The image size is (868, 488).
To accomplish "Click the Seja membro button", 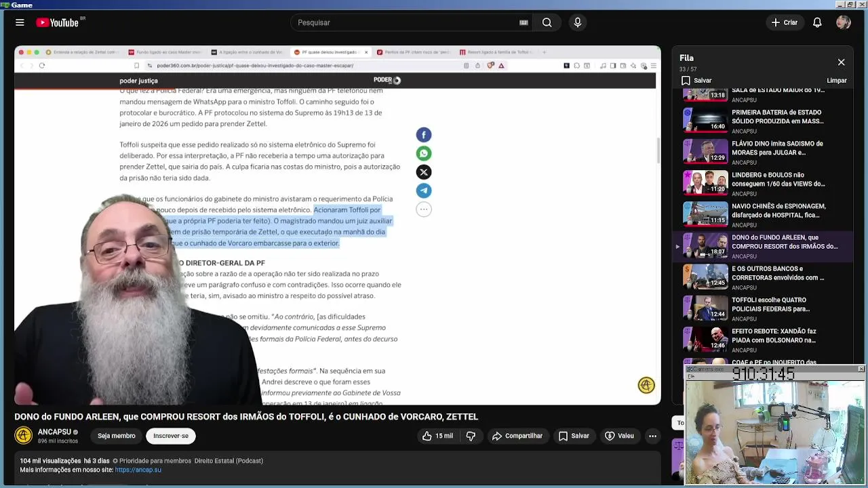I will pyautogui.click(x=116, y=436).
